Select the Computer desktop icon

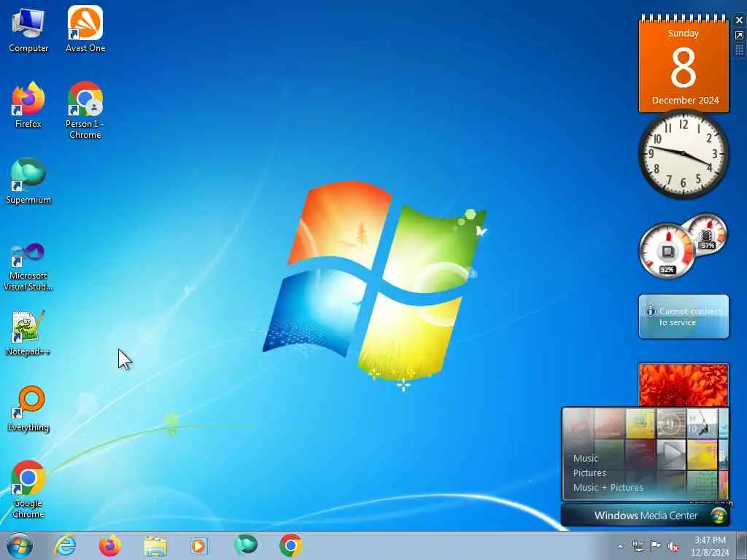point(28,29)
